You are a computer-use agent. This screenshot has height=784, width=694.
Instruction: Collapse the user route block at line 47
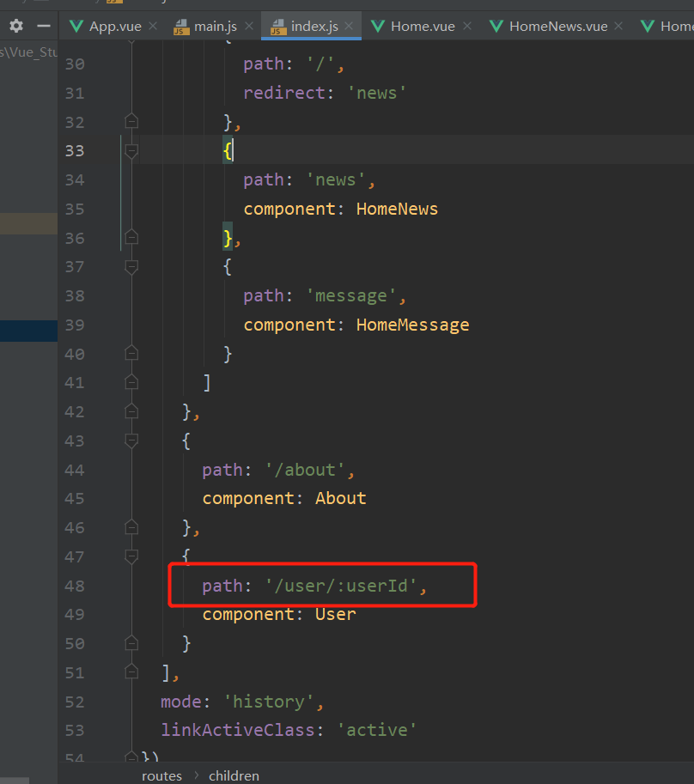[x=131, y=556]
